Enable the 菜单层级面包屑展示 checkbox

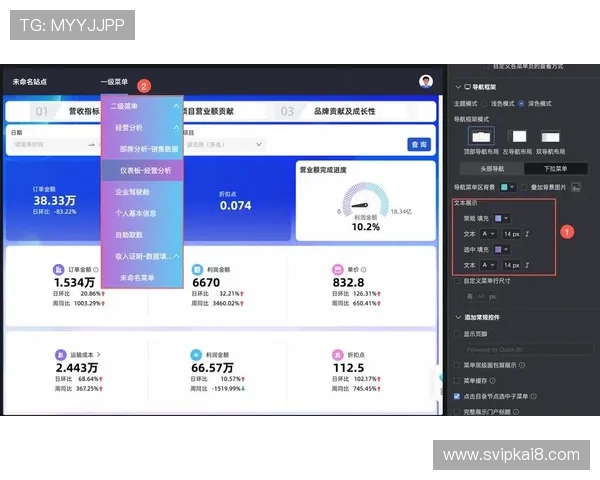tap(457, 365)
